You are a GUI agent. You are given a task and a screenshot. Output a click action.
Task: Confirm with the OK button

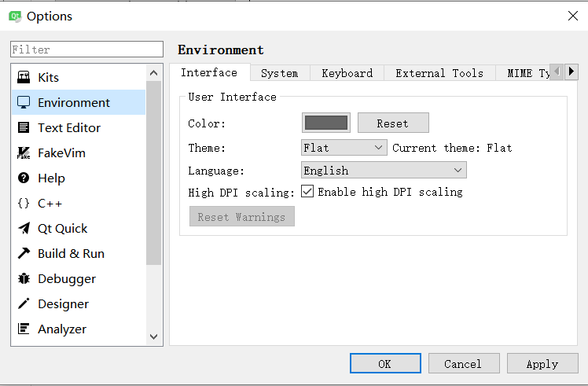coord(385,363)
